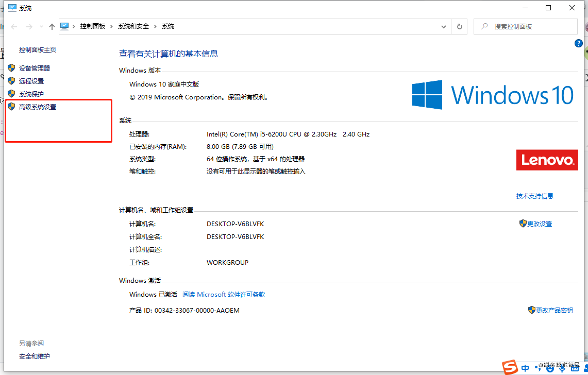588x375 pixels.
Task: Maximize the 系统 window
Action: pos(548,8)
